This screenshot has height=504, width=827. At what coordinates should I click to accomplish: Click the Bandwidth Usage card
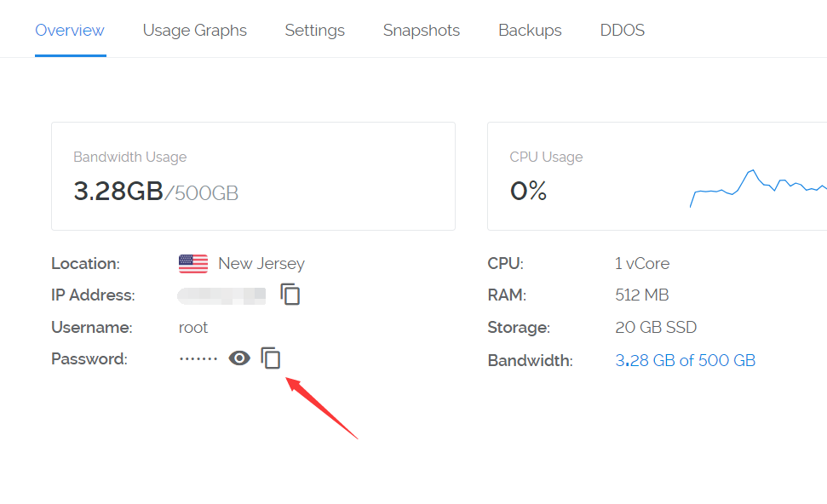tap(253, 175)
